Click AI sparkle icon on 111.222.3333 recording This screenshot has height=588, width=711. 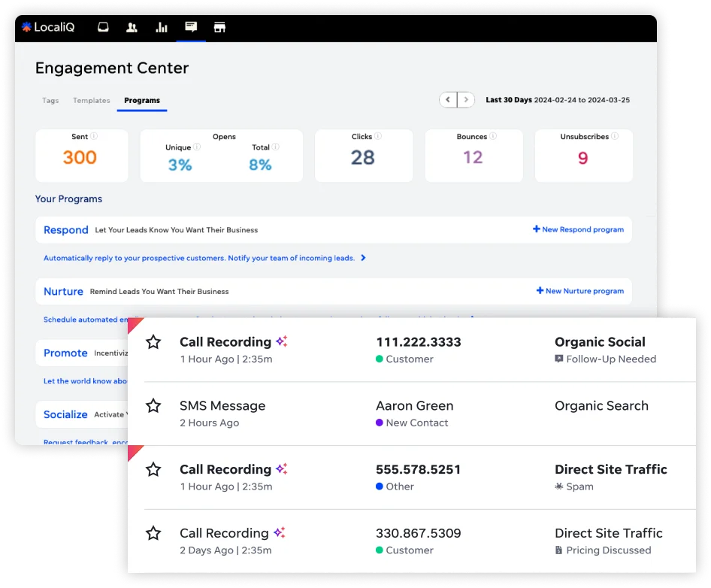[x=282, y=341]
